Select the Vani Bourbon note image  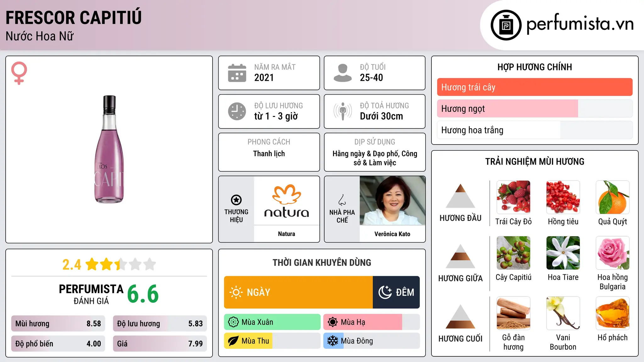[563, 313]
